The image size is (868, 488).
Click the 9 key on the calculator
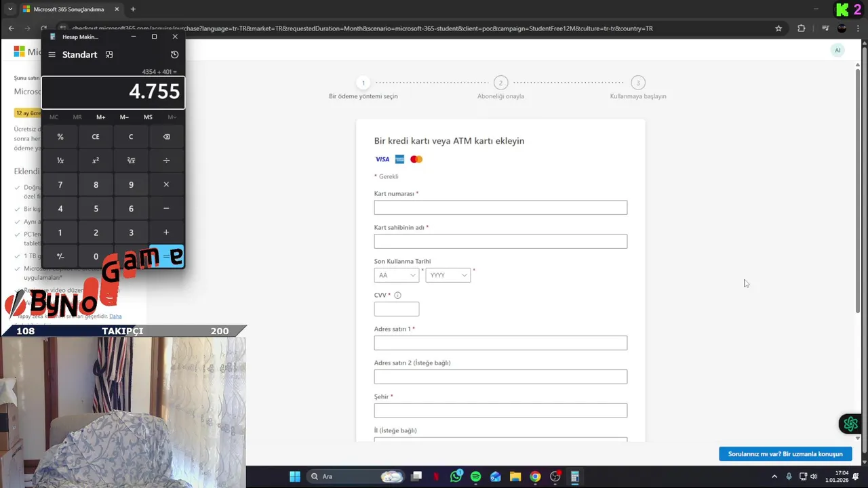pos(131,185)
